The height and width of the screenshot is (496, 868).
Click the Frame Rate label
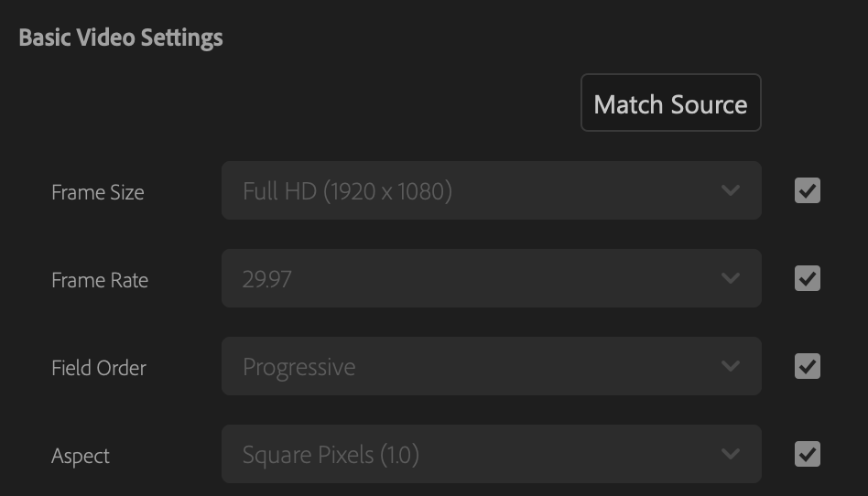(100, 280)
